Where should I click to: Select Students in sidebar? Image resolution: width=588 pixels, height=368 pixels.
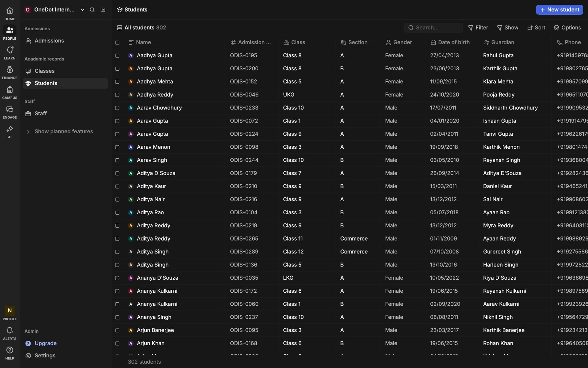[65, 83]
